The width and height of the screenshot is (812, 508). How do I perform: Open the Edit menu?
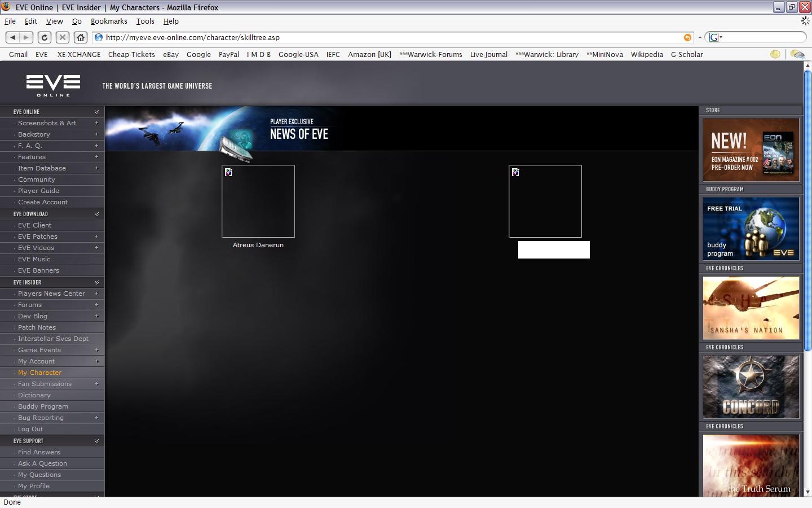pyautogui.click(x=31, y=21)
